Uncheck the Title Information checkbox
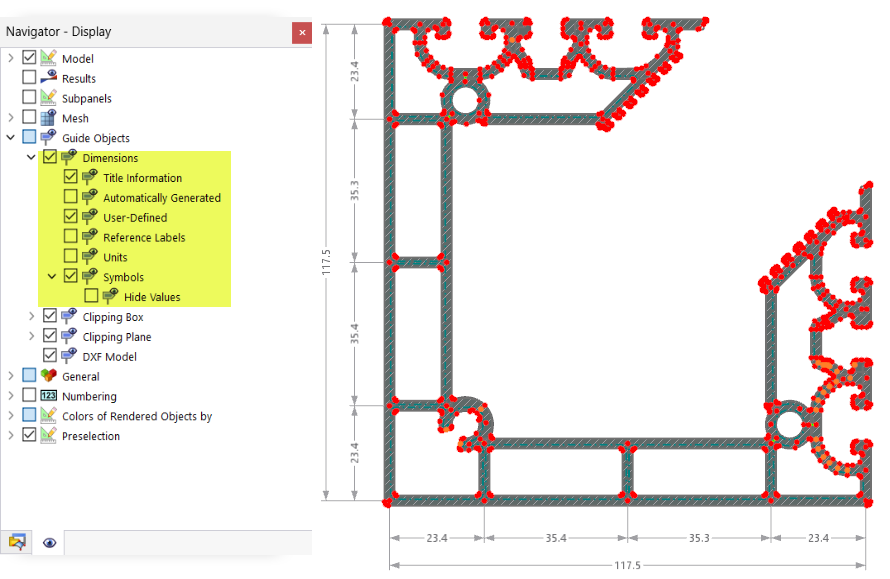This screenshot has height=579, width=890. pyautogui.click(x=72, y=177)
